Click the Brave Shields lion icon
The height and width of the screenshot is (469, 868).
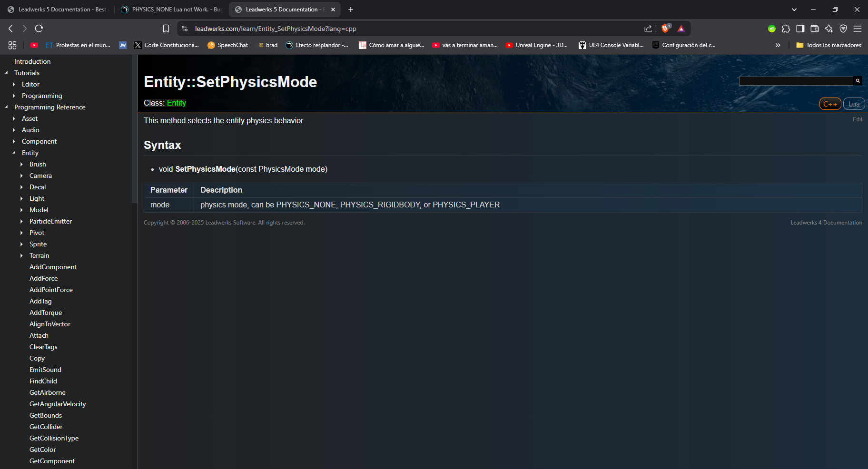[x=665, y=29]
